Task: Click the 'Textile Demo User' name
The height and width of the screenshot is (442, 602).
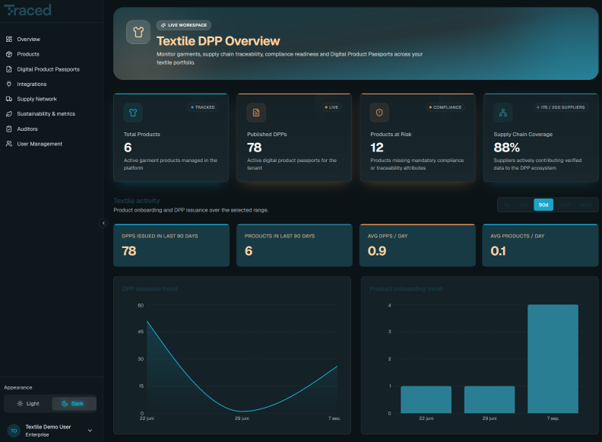Action: click(48, 427)
